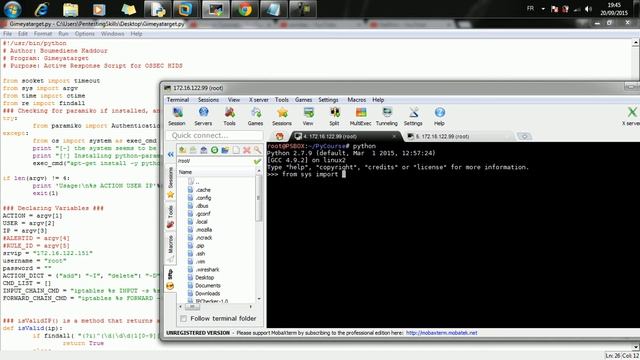This screenshot has width=640, height=360.
Task: Open the Windows Start button
Action: point(12,9)
